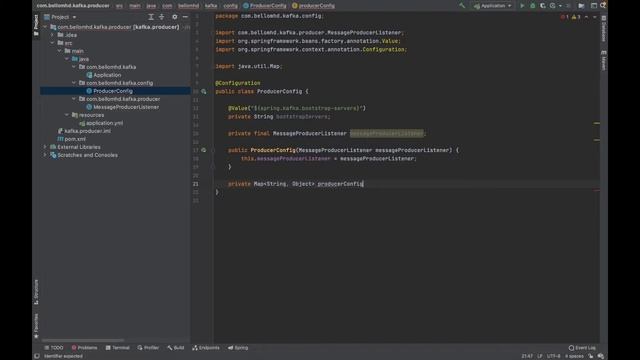This screenshot has height=360, width=640.
Task: Go to next highlighted error arrow
Action: pyautogui.click(x=595, y=17)
